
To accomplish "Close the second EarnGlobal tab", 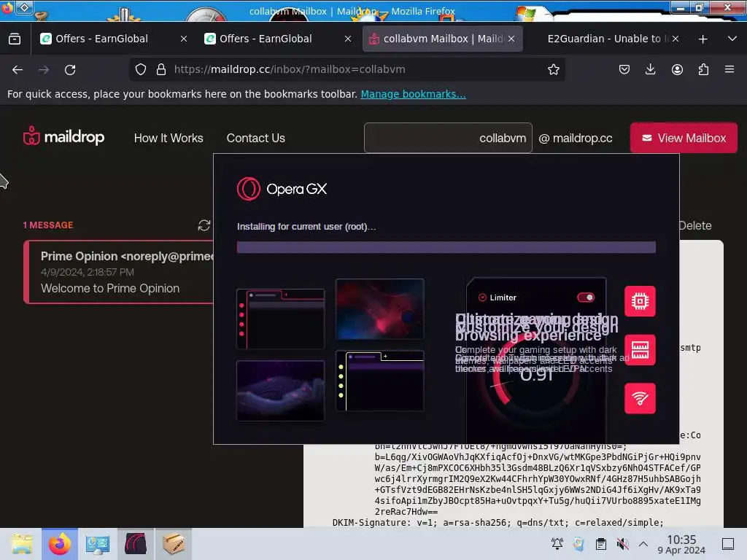I will pos(348,39).
